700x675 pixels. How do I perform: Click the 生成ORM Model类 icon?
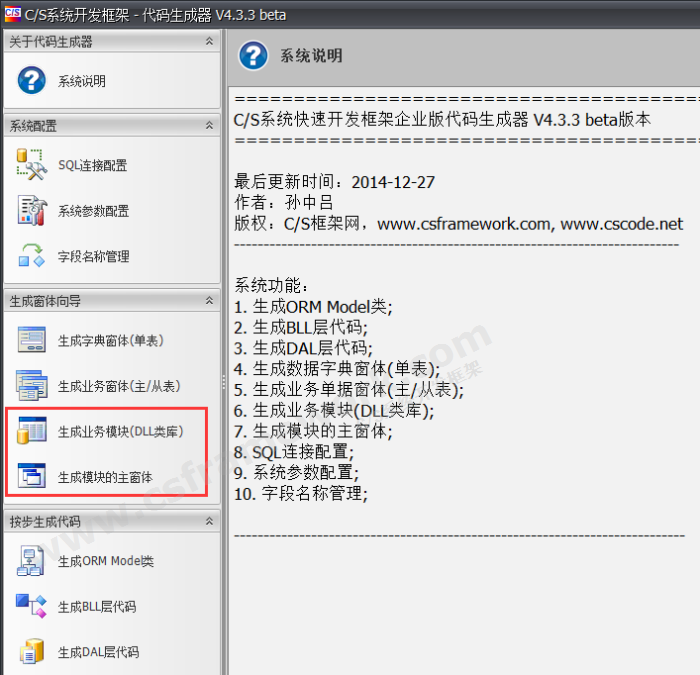tap(32, 562)
